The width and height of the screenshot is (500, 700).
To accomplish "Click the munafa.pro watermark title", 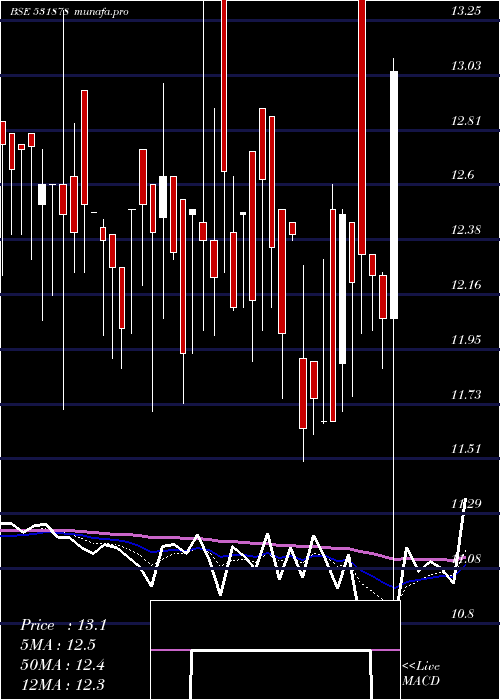I will point(101,12).
